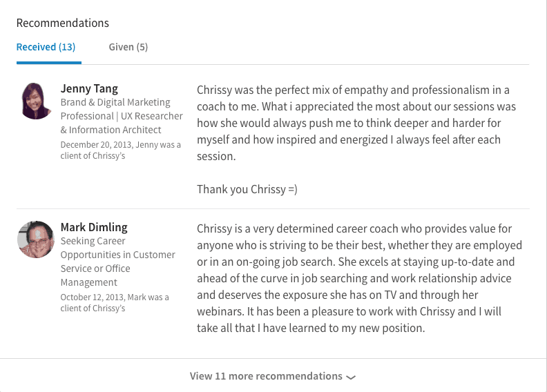Click Mark Dimling's recommendation paragraph
Image resolution: width=547 pixels, height=392 pixels.
click(x=359, y=277)
